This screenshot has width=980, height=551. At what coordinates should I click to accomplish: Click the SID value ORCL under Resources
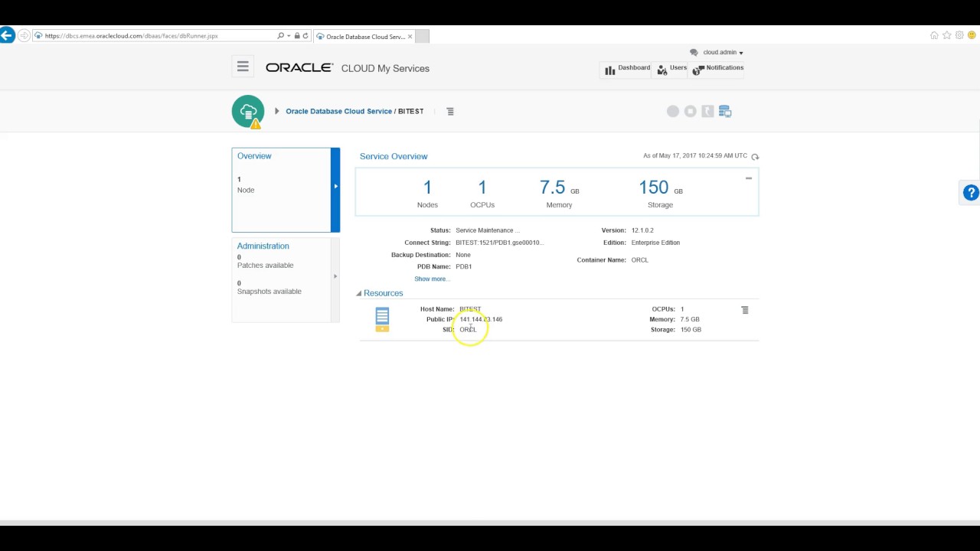[x=468, y=330]
